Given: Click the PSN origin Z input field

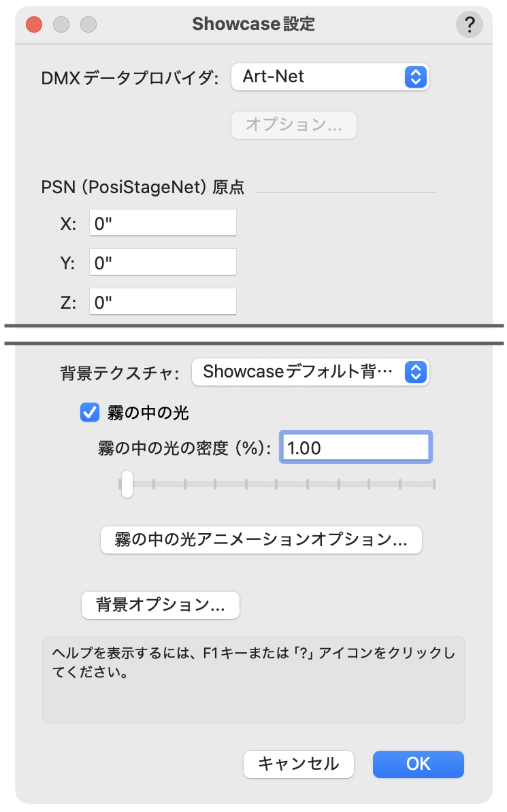Looking at the screenshot, I should point(163,303).
